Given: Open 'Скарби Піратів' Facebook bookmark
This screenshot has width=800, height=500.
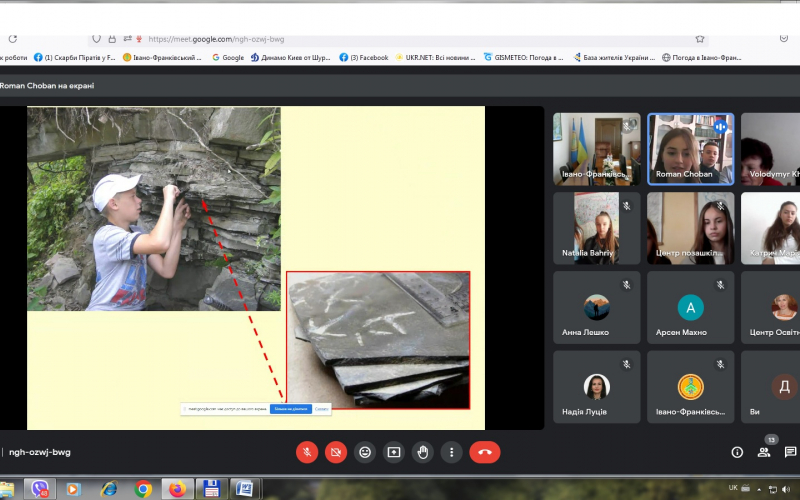Looking at the screenshot, I should point(75,58).
